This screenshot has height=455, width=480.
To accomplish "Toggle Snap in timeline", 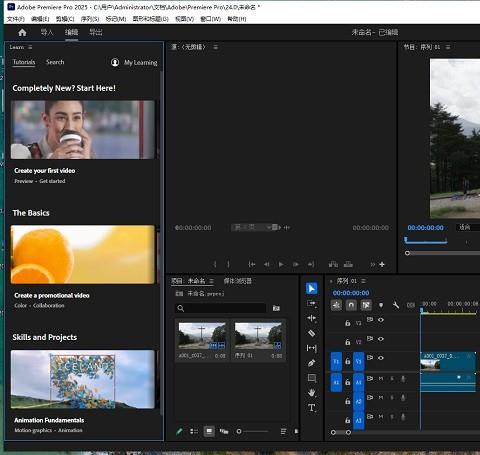I will click(351, 305).
